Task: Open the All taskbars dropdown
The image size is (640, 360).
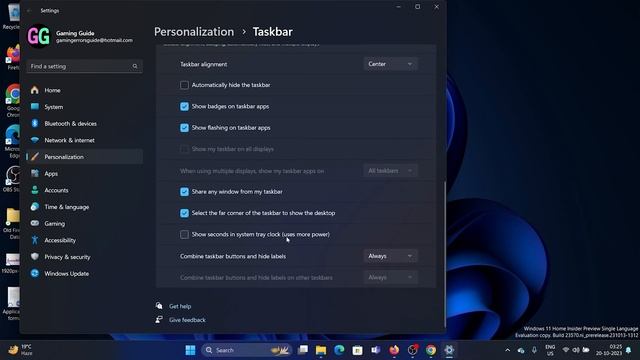Action: [x=390, y=171]
